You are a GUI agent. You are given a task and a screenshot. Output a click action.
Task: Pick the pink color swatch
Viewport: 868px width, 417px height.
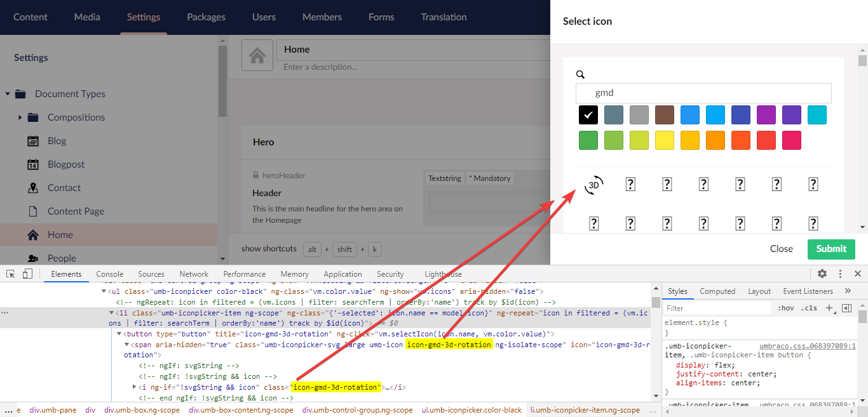click(792, 140)
